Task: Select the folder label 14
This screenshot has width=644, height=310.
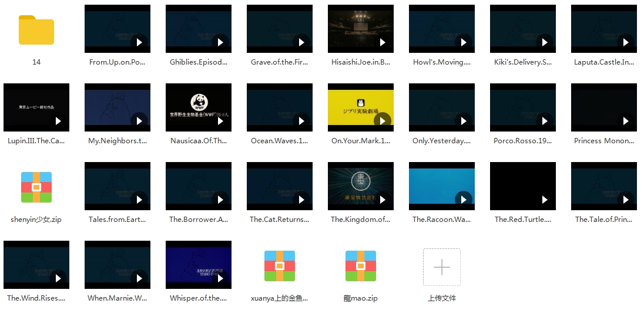Action: (36, 62)
